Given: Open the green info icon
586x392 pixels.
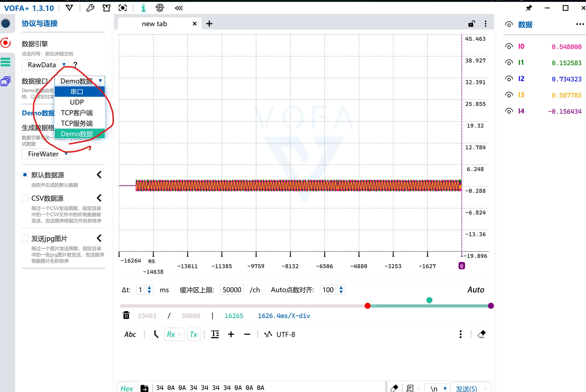Looking at the screenshot, I should tap(143, 8).
